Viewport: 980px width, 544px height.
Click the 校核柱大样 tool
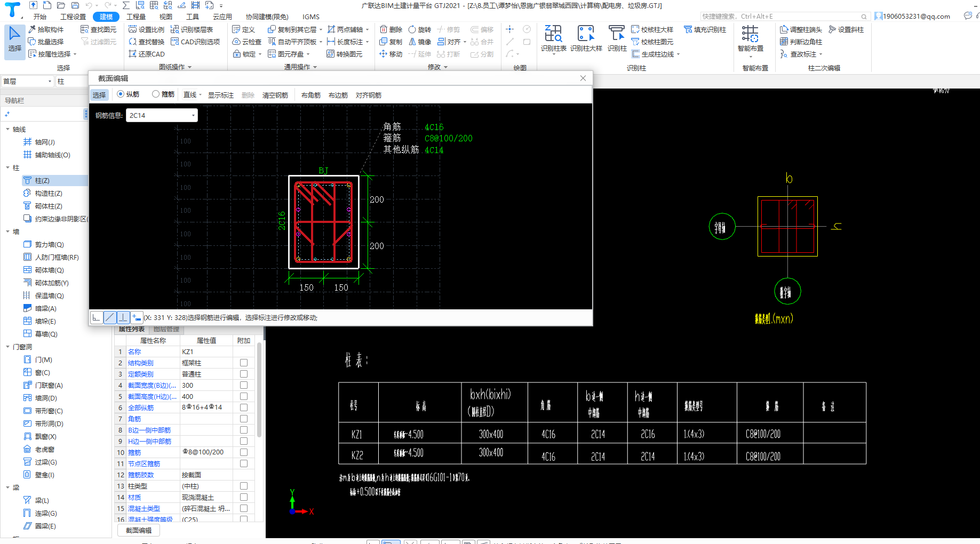point(652,29)
